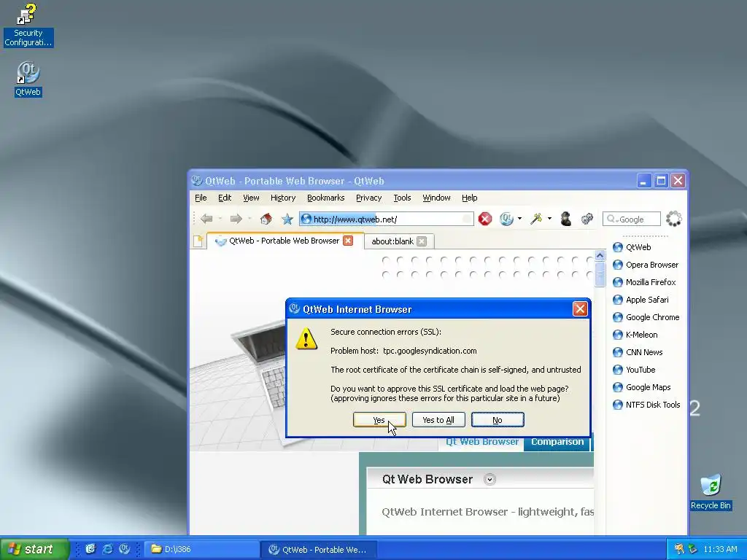Open YouTube bookmark in sidebar
Image resolution: width=747 pixels, height=560 pixels.
[634, 370]
